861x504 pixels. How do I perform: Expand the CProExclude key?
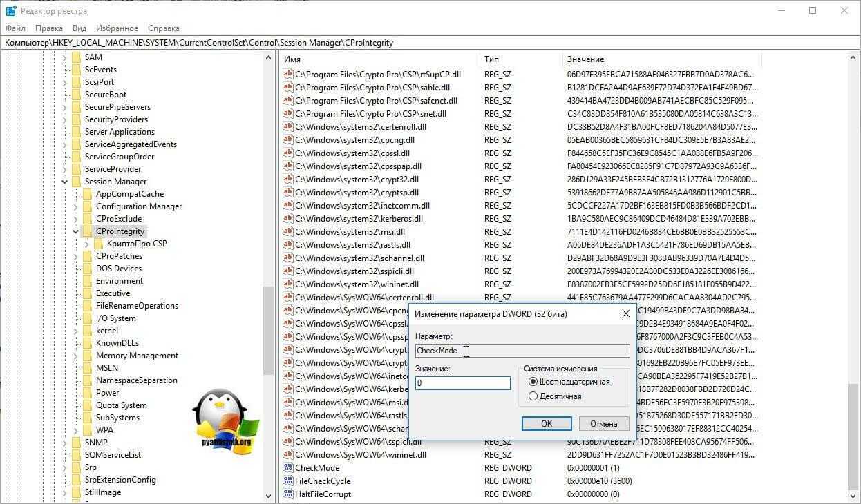coord(76,219)
